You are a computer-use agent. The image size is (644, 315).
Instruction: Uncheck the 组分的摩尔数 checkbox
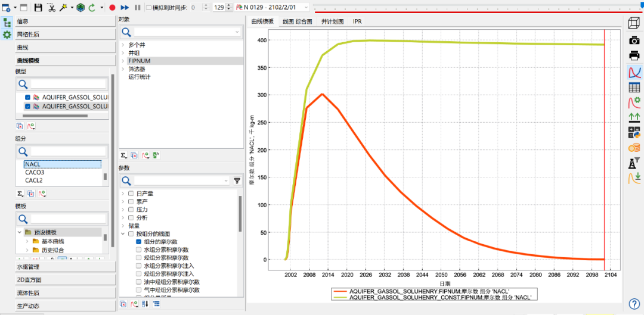point(138,242)
